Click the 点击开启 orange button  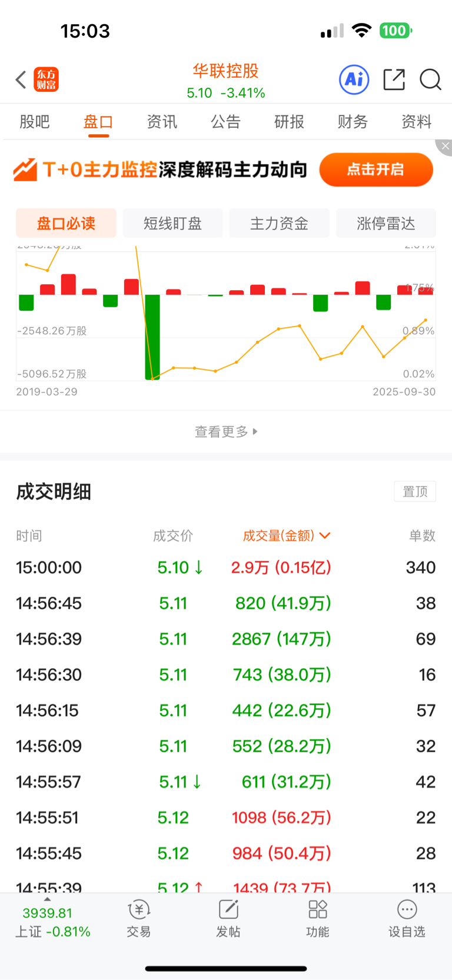coord(376,170)
